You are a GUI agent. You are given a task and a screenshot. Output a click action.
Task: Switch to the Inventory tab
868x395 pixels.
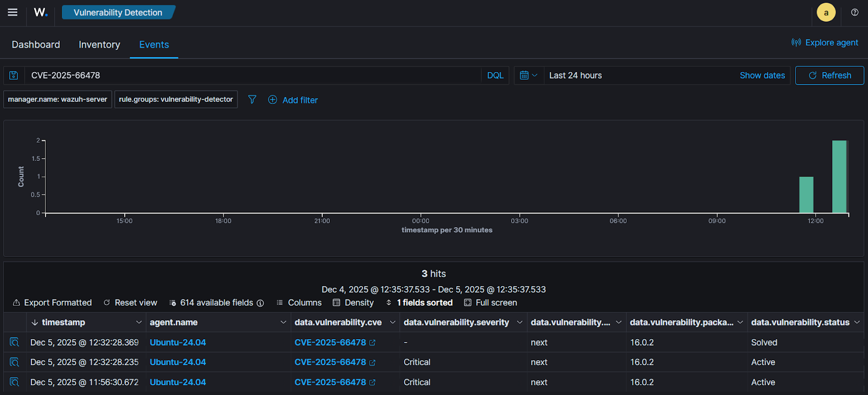point(99,44)
